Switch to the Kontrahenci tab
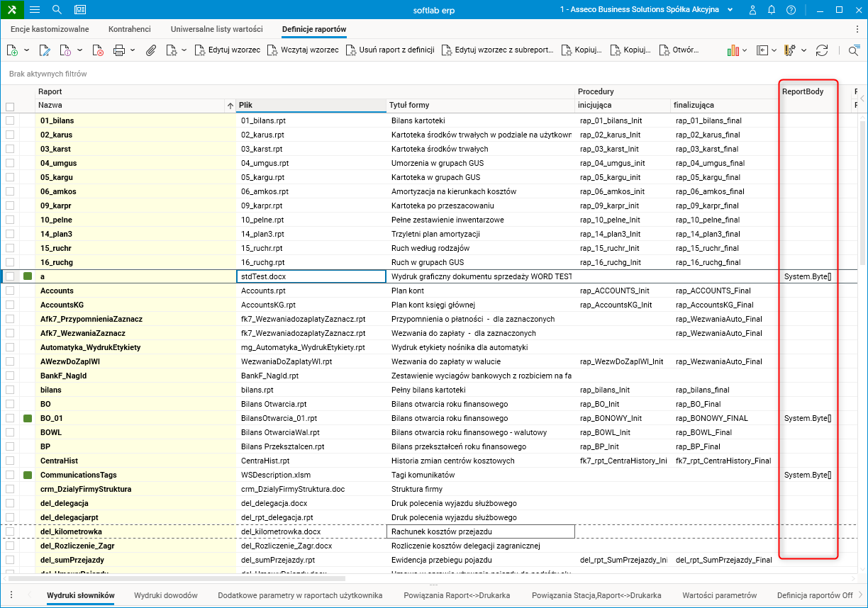Image resolution: width=868 pixels, height=608 pixels. pyautogui.click(x=130, y=29)
